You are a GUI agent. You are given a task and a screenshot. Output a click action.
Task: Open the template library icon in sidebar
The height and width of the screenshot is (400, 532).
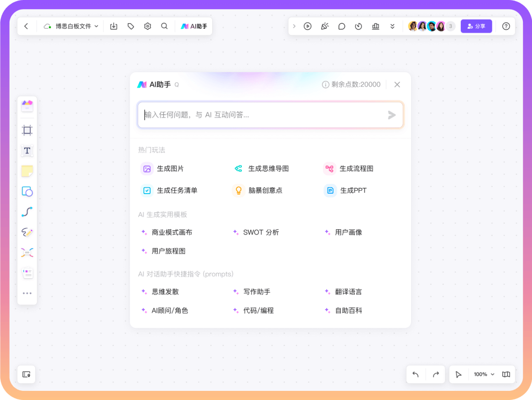(27, 106)
